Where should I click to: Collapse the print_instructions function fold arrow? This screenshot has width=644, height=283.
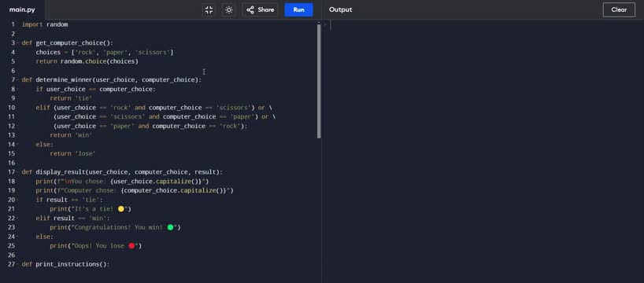pos(17,265)
